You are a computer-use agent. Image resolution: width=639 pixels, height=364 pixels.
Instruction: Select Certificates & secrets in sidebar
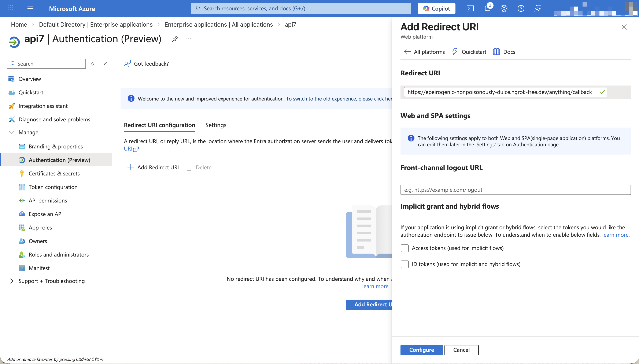(54, 173)
